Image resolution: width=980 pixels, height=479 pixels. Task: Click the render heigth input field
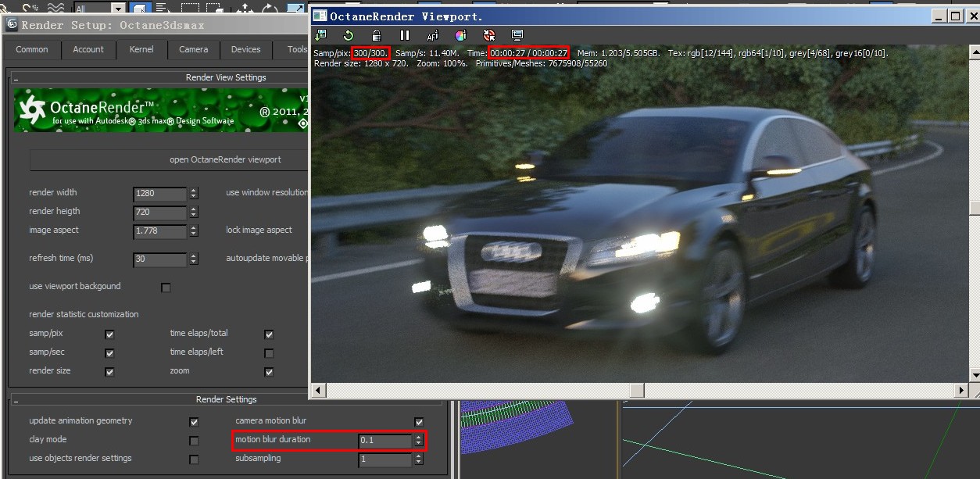pyautogui.click(x=159, y=212)
